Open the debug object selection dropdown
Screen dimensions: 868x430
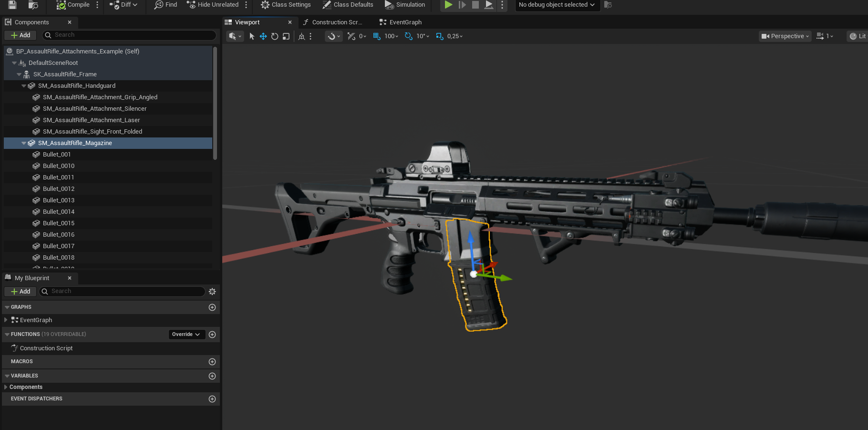point(556,5)
